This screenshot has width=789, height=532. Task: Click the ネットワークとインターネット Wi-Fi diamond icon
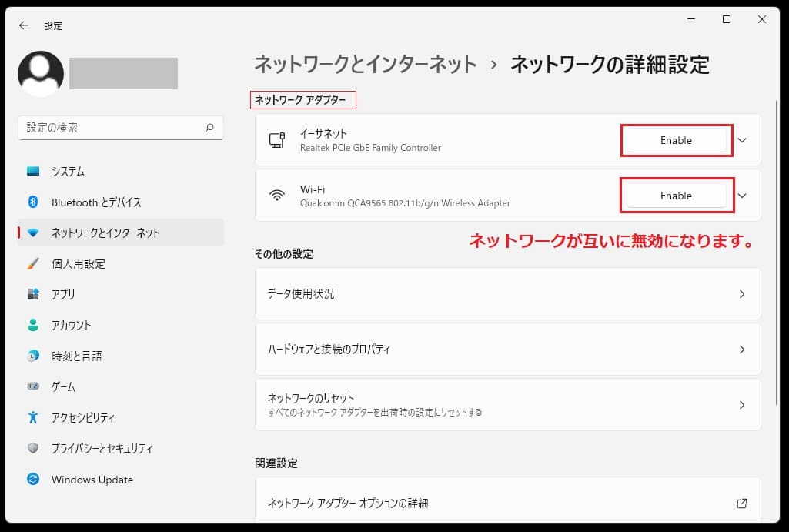pos(33,233)
